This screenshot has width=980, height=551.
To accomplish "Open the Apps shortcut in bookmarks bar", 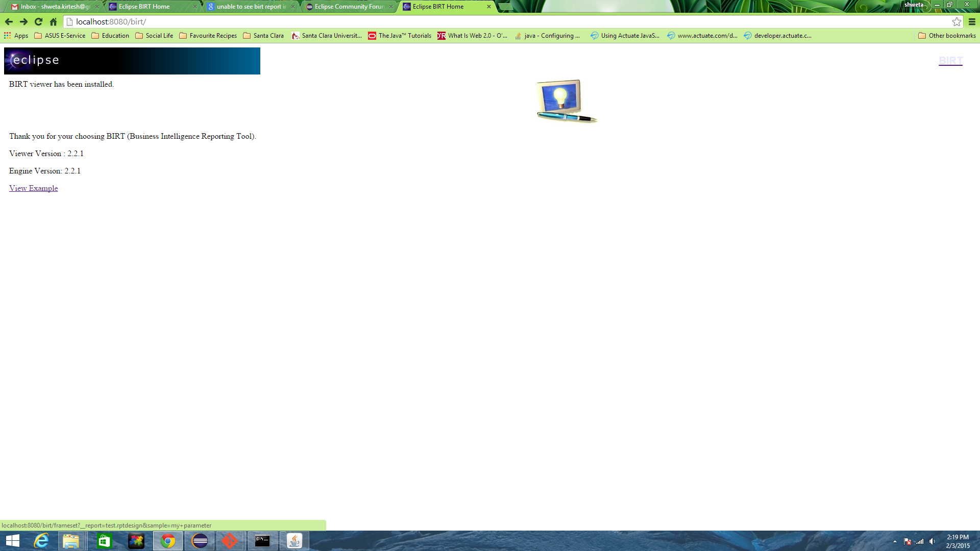I will [x=16, y=36].
